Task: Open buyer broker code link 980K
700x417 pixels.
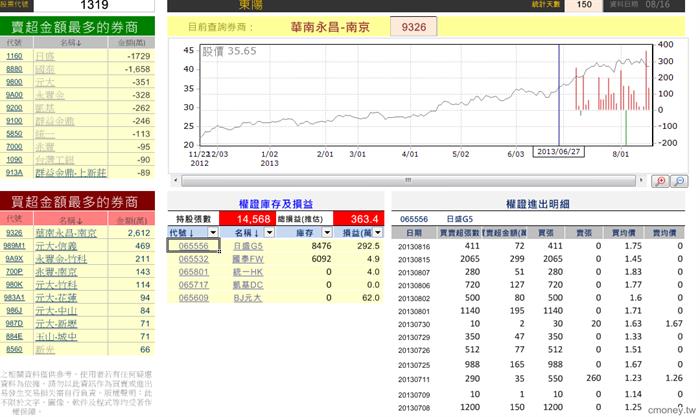Action: coord(14,285)
